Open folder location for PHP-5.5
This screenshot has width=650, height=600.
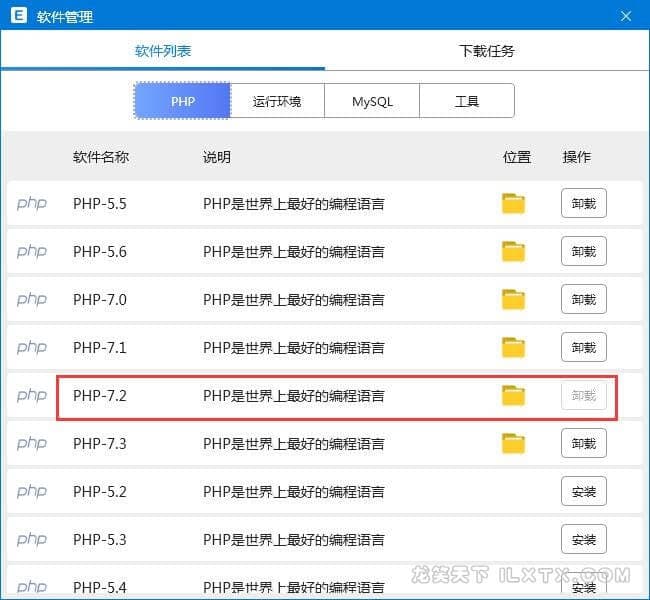coord(513,204)
